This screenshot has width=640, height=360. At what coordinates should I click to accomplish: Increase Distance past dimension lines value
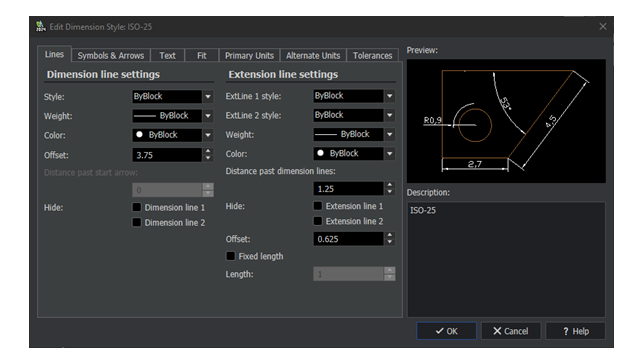click(x=390, y=185)
